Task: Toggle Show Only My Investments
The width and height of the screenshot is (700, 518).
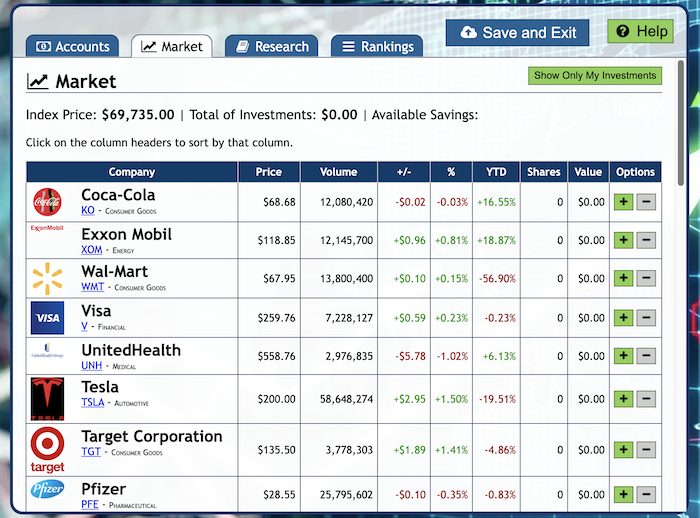Action: pos(595,75)
